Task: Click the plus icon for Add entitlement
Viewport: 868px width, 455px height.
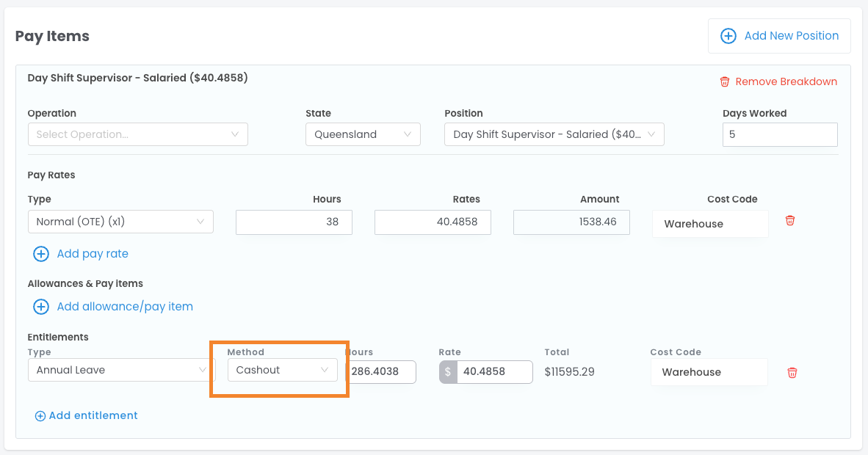Action: 40,416
